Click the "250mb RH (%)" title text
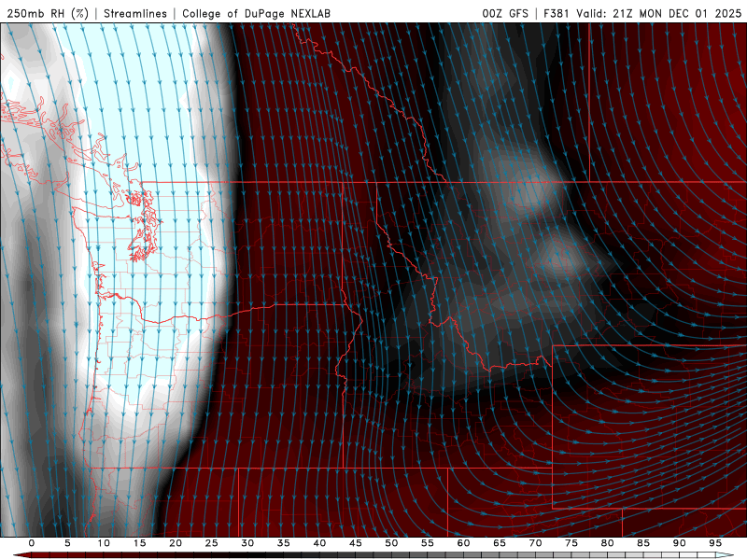Screen dimensions: 747x560 (48, 14)
